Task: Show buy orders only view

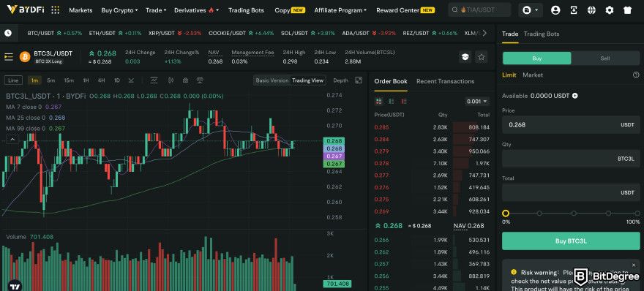Action: [392, 101]
